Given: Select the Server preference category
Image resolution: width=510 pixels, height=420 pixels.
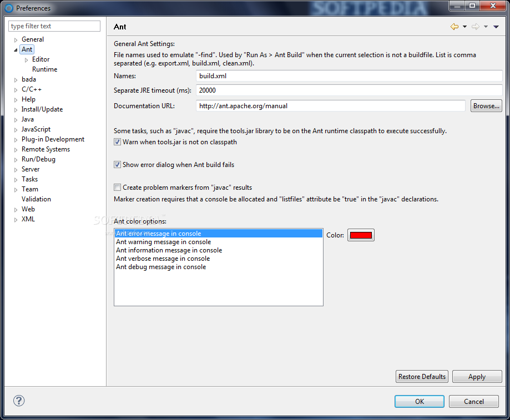Looking at the screenshot, I should 31,169.
